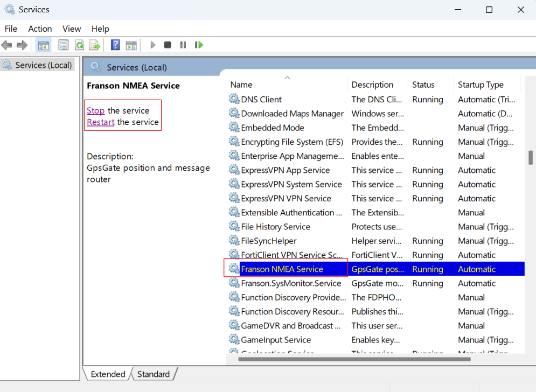
Task: Toggle Show/Hide Action Pane icon
Action: coord(131,45)
